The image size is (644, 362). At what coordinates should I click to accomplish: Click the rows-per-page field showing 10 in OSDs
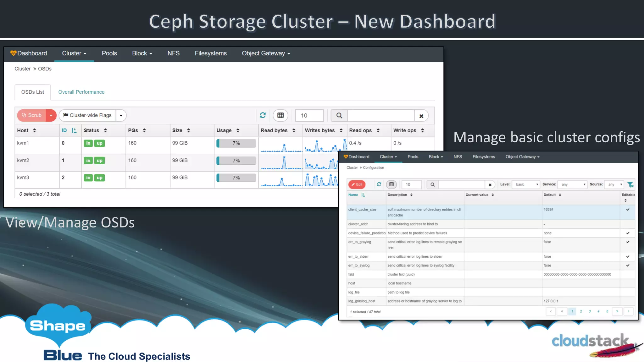tap(309, 115)
